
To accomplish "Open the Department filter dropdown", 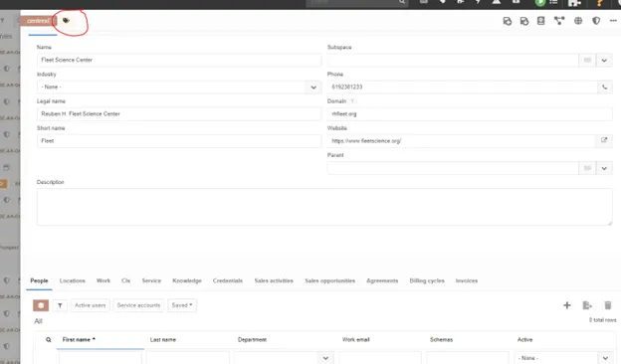I will tap(325, 358).
